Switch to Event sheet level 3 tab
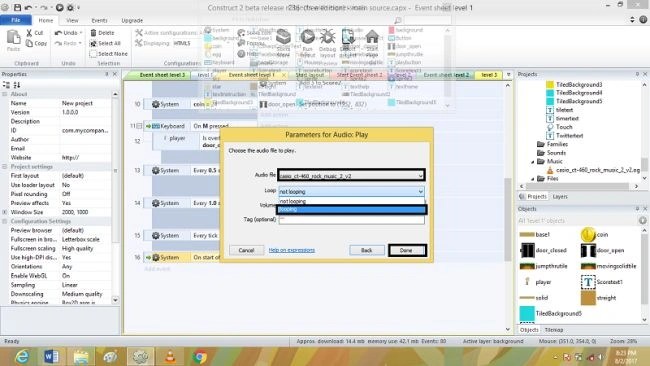650x366 pixels. point(162,75)
